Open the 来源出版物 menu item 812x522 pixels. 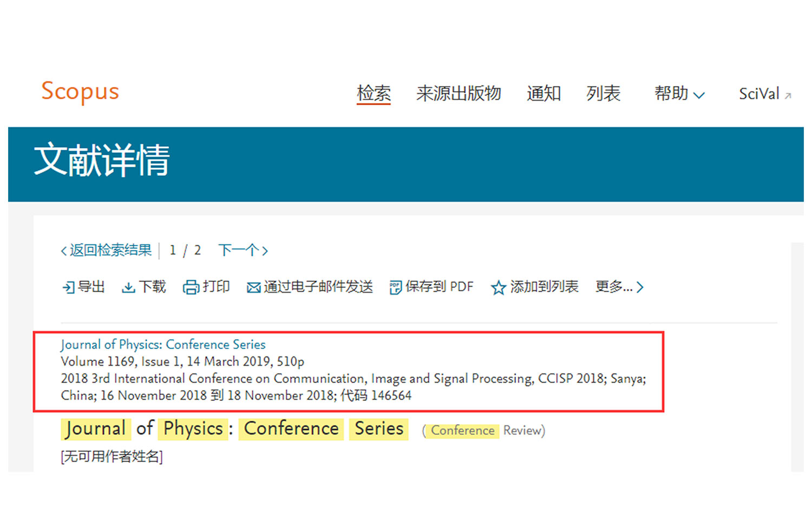click(459, 94)
